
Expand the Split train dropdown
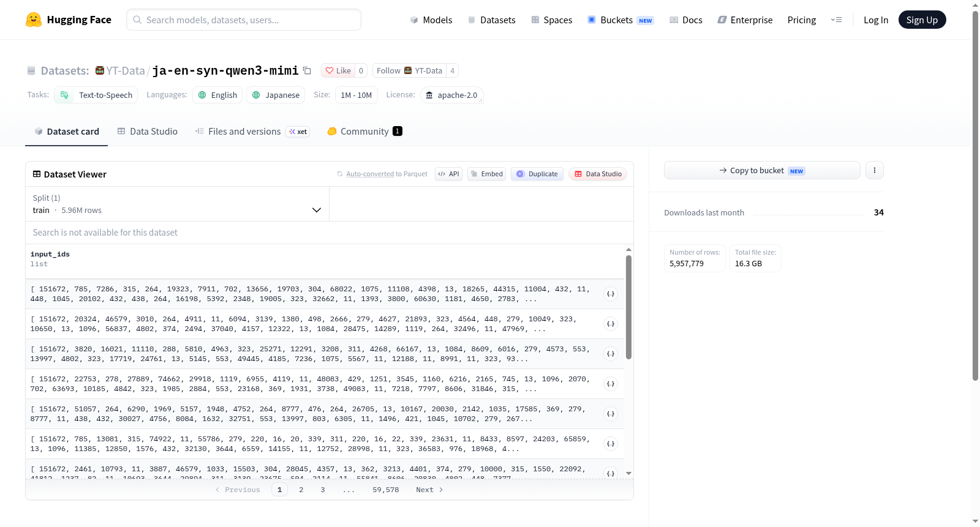pyautogui.click(x=177, y=204)
